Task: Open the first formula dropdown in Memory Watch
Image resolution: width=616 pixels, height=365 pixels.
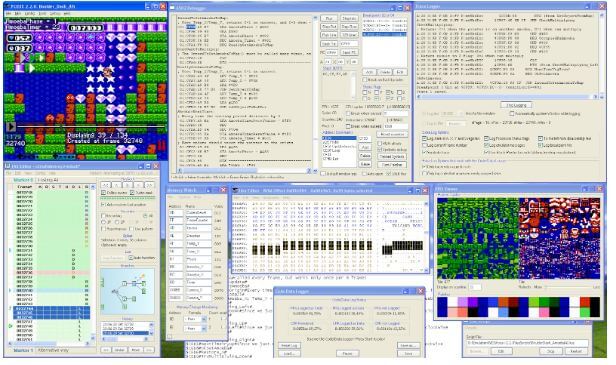Action: click(195, 319)
